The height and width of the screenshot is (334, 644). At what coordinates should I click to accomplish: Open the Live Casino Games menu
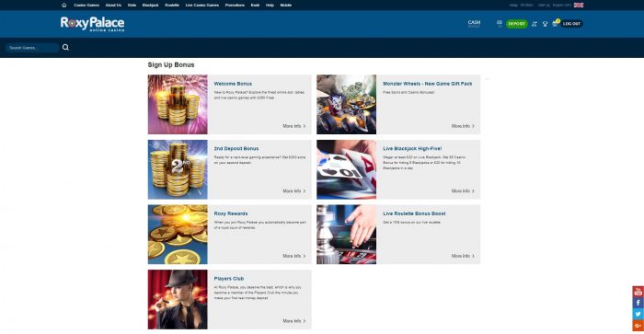tap(202, 6)
